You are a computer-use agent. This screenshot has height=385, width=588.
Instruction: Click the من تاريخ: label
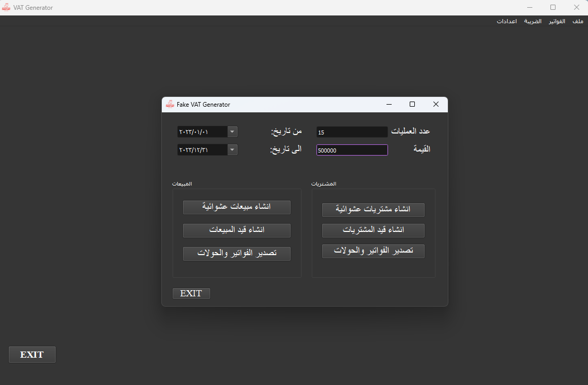click(287, 131)
